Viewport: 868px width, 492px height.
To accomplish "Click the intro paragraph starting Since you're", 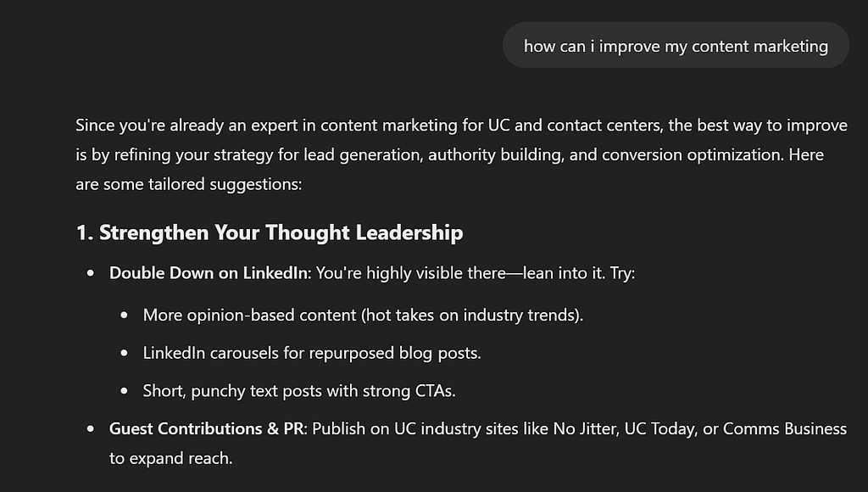I will point(462,154).
